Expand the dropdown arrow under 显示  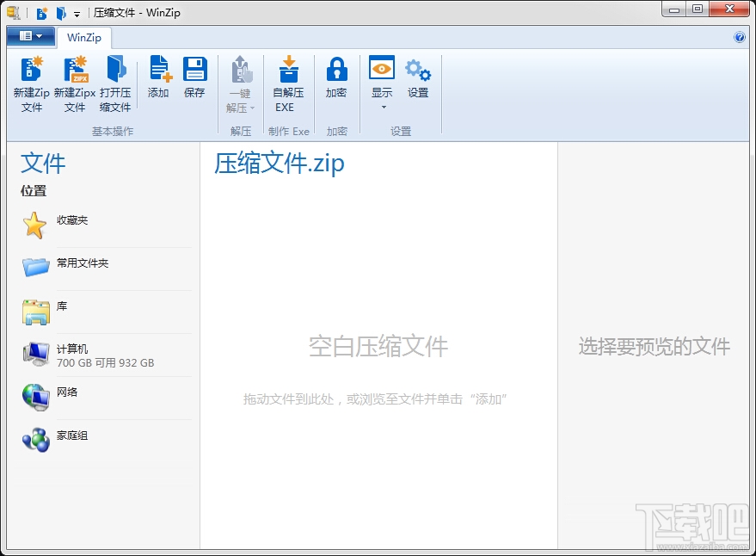tap(384, 107)
